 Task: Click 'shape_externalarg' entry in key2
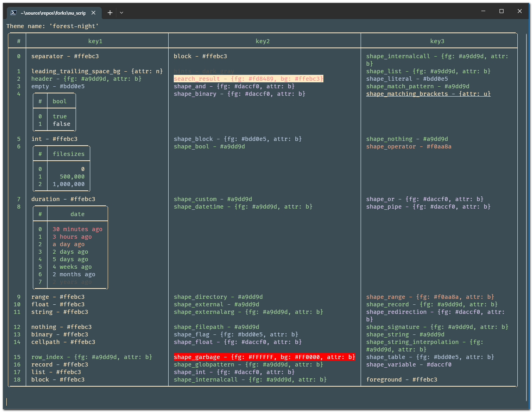pyautogui.click(x=249, y=312)
